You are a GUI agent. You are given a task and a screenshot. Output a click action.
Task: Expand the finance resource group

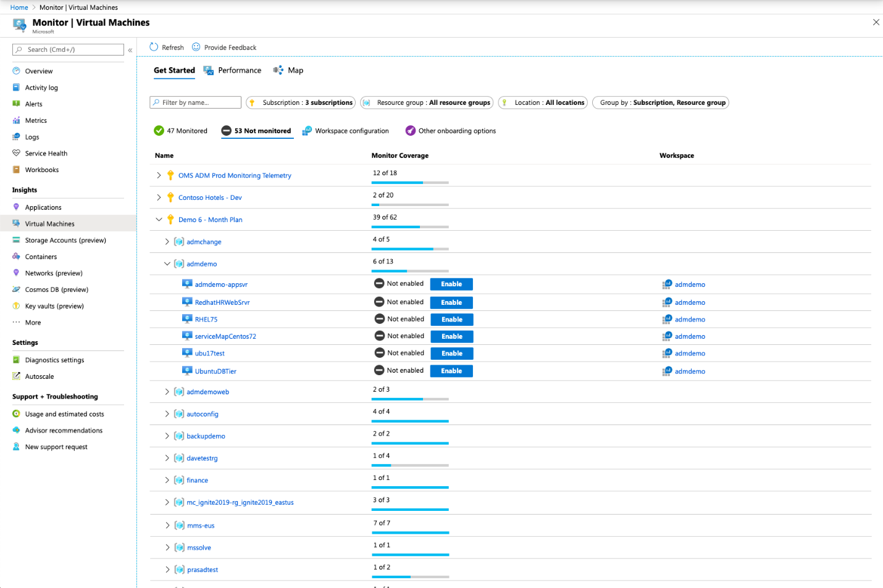167,480
